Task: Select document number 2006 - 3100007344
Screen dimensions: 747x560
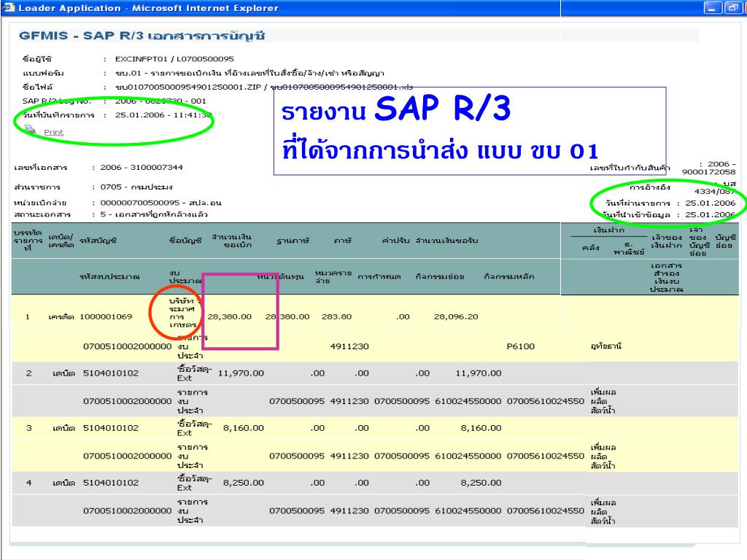Action: click(142, 167)
